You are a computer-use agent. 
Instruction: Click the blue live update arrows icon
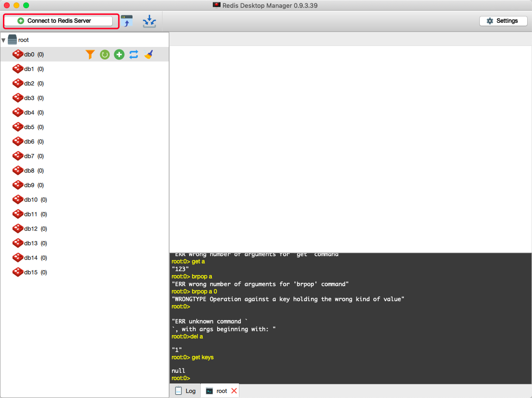133,55
